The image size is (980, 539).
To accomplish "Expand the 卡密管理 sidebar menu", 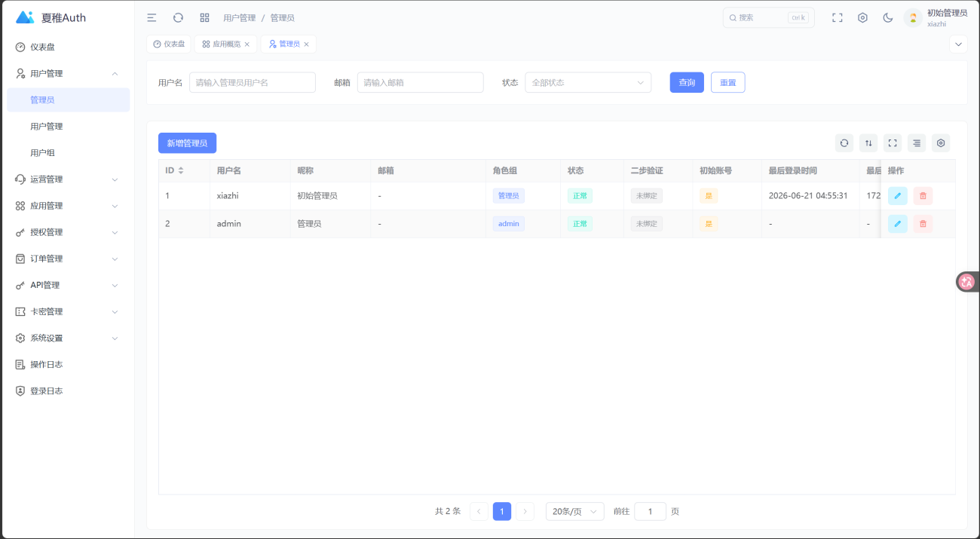I will click(x=68, y=311).
